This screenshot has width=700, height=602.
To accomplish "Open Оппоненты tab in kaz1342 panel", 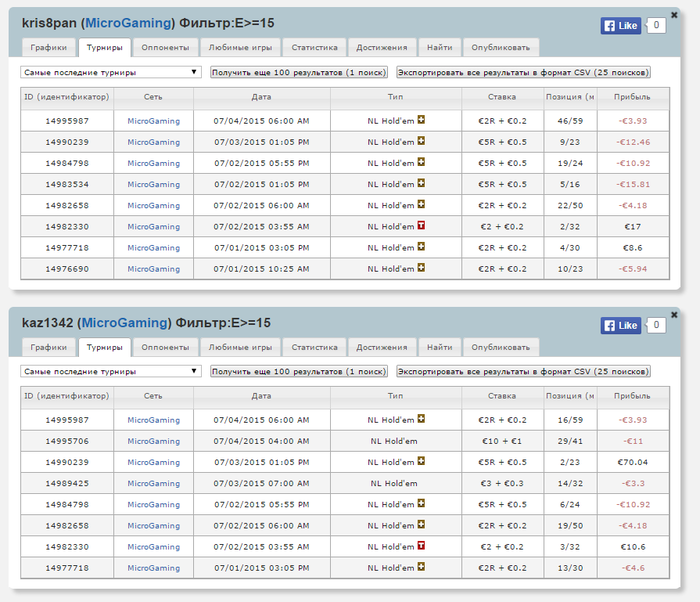I will [x=165, y=347].
